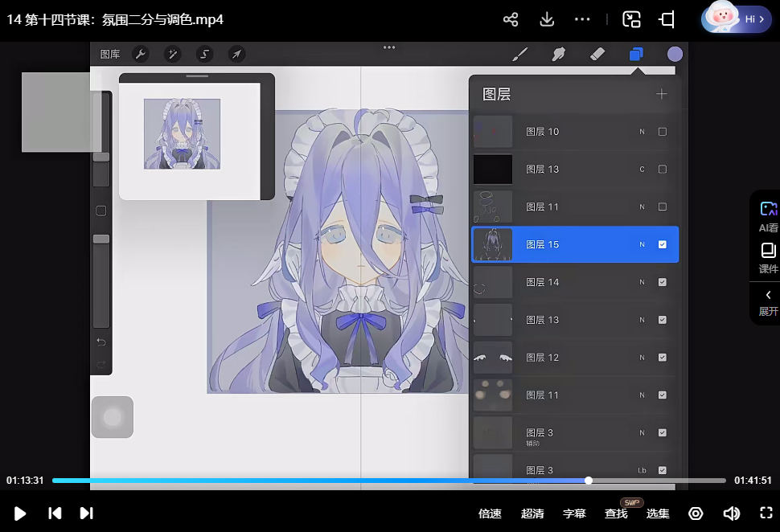780x532 pixels.
Task: Open the purple active color swatch
Action: [675, 54]
